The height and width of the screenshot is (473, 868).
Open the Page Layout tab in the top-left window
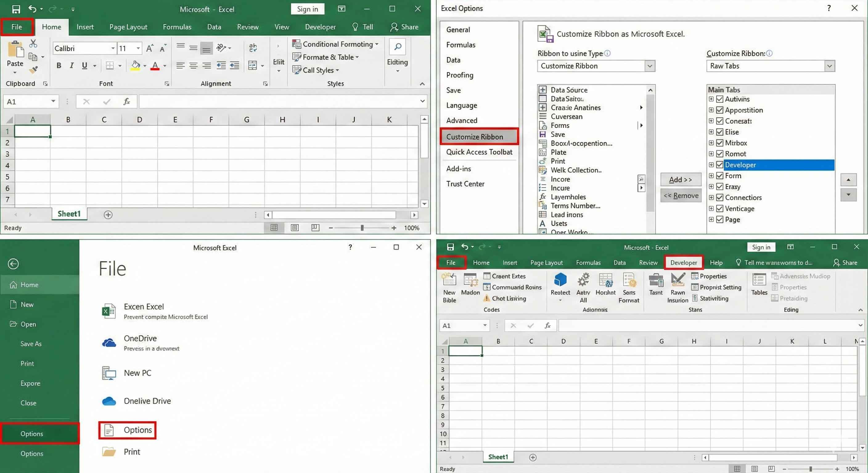point(128,27)
